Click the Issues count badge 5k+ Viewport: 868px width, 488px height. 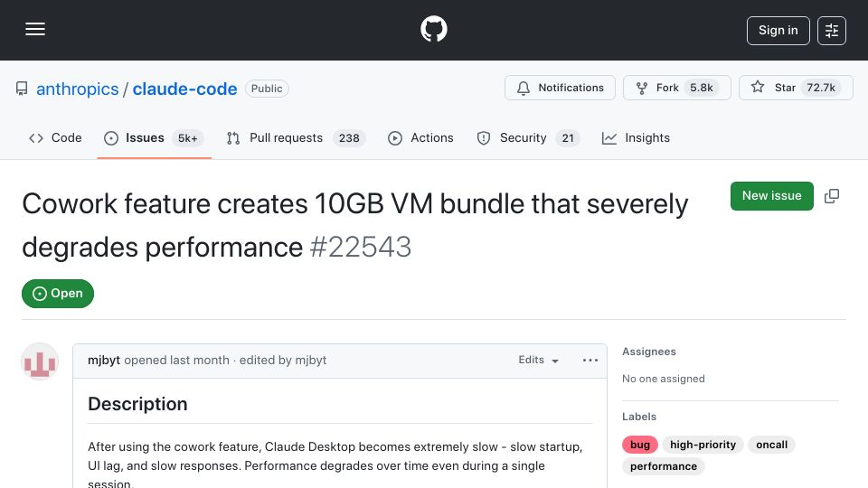[188, 138]
